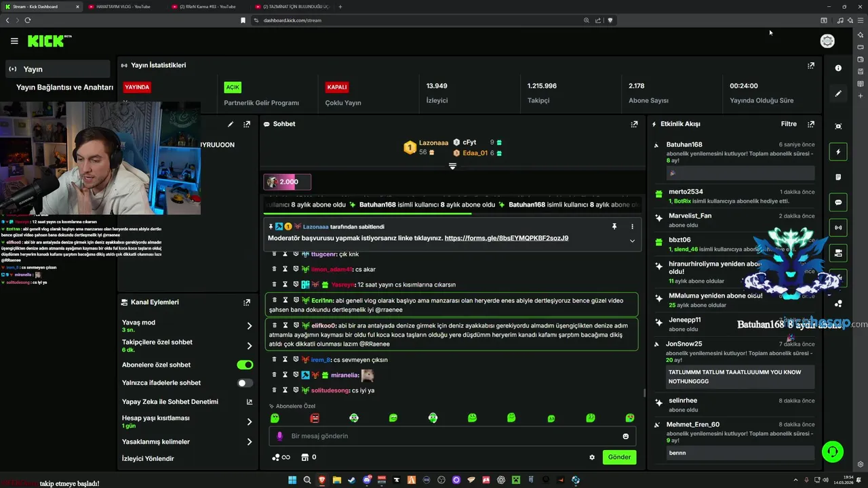This screenshot has height=488, width=868.
Task: Open chat settings gear next to Gönder
Action: (592, 457)
